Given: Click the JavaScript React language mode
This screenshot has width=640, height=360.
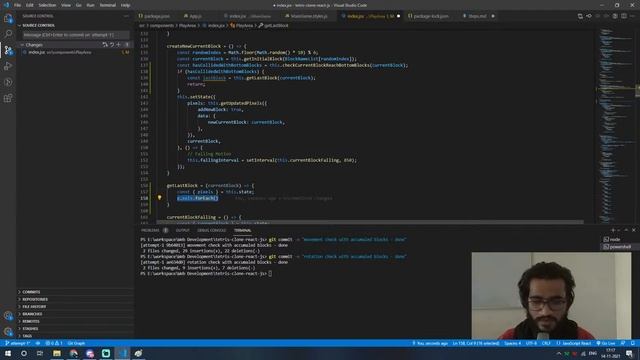Looking at the screenshot, I should (x=573, y=343).
